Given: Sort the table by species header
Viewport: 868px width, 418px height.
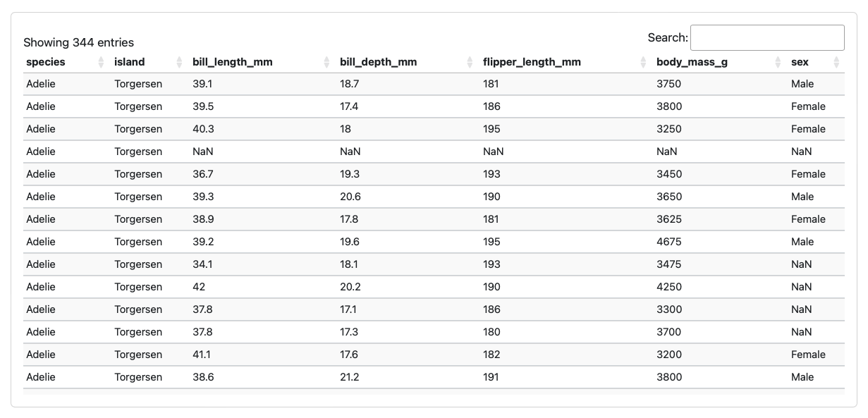Looking at the screenshot, I should tap(44, 62).
